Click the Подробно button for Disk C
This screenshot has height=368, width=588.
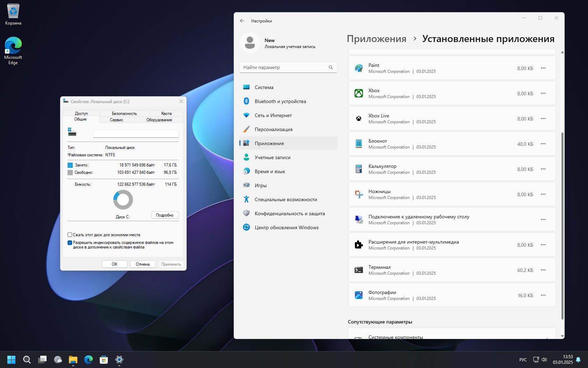(165, 215)
